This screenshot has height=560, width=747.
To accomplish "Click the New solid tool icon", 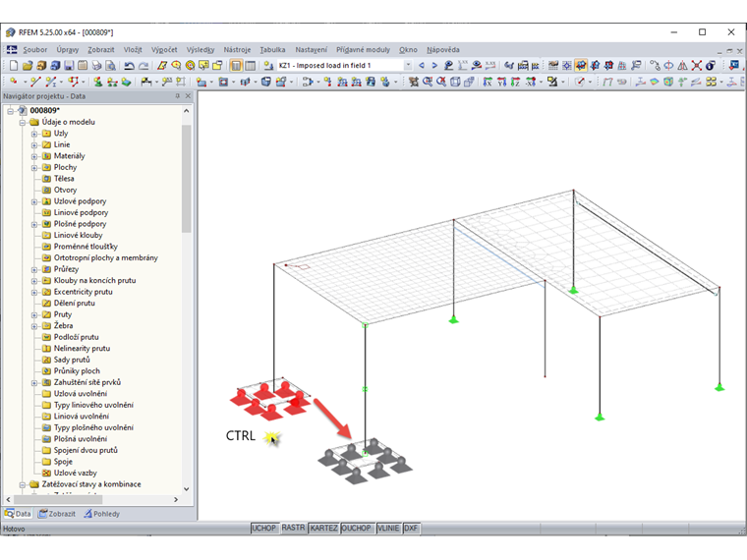I will point(265,82).
